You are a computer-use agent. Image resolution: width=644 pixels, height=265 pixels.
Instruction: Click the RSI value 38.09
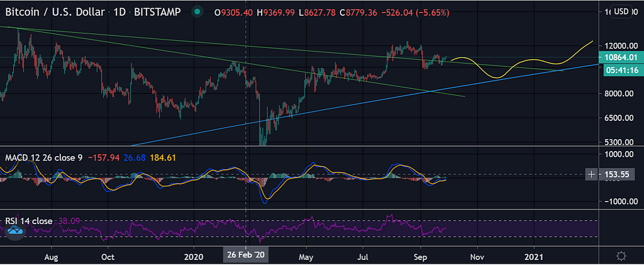point(70,222)
